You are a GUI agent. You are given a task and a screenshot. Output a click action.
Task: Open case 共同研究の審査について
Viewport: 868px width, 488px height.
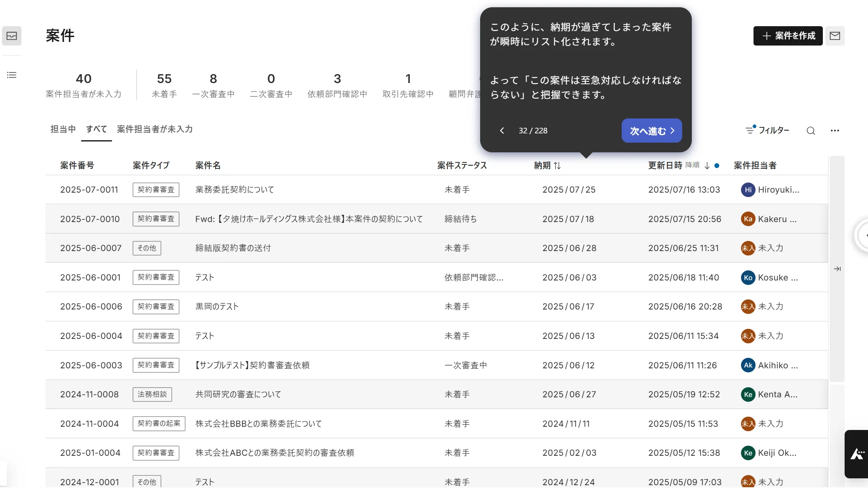[x=238, y=395]
